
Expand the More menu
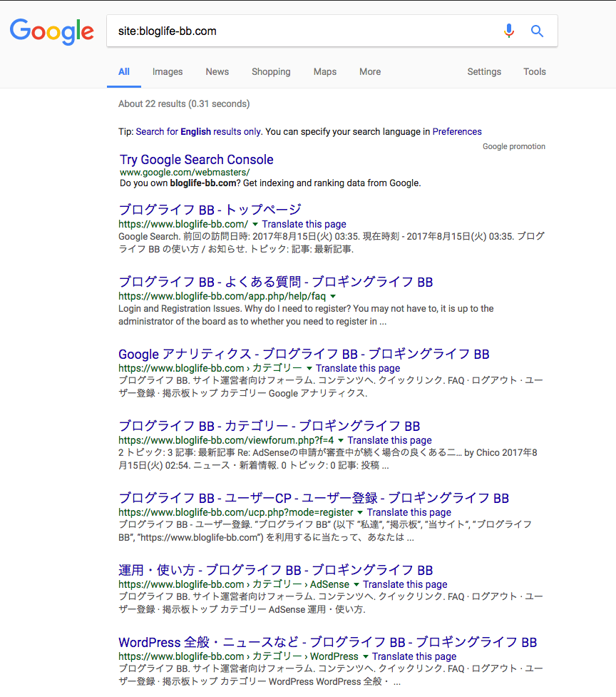[x=370, y=71]
